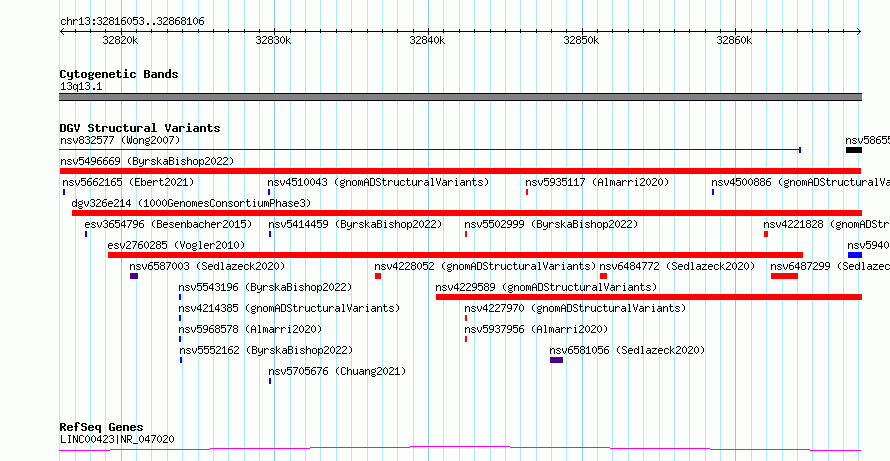Click the purple nsv6581056 variant block
890x461 pixels.
(x=556, y=360)
